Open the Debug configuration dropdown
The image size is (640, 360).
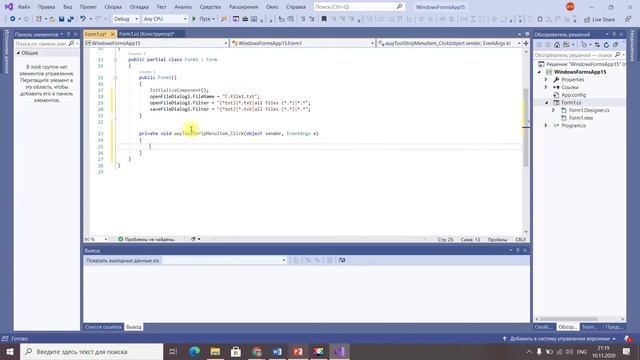tap(125, 19)
